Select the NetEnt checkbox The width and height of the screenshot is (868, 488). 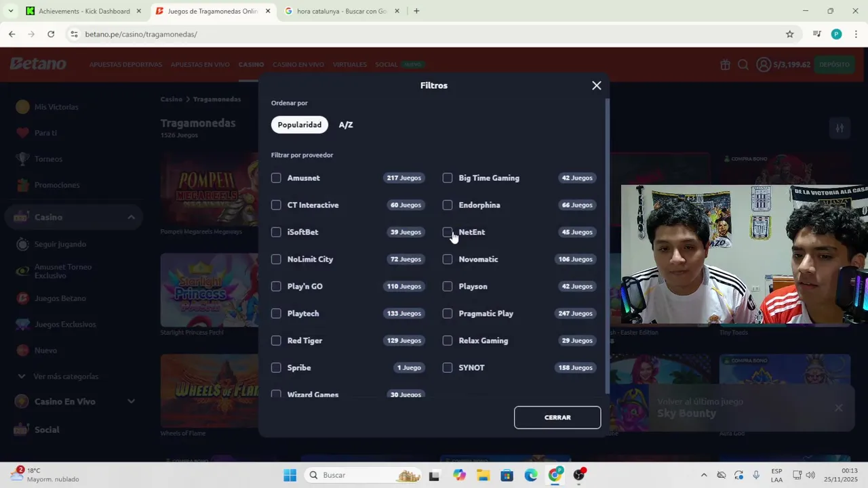tap(448, 232)
